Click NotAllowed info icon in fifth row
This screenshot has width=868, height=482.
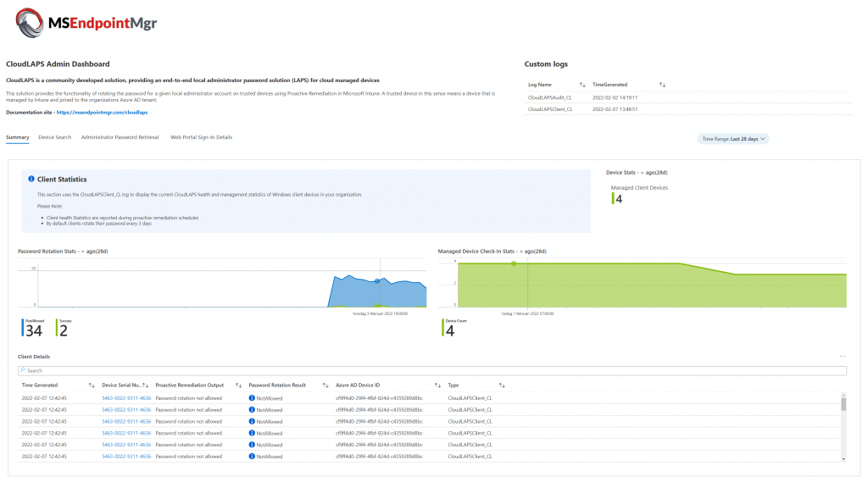click(x=252, y=445)
